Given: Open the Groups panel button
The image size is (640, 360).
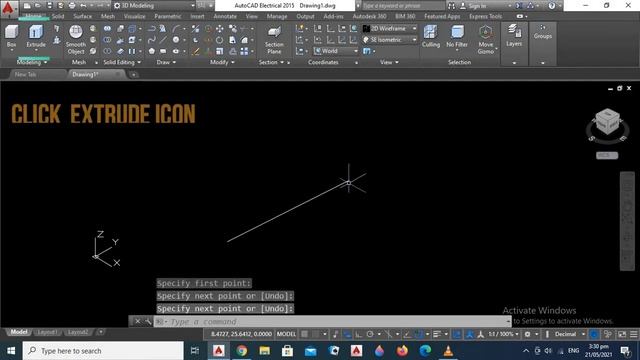Looking at the screenshot, I should pyautogui.click(x=543, y=31).
